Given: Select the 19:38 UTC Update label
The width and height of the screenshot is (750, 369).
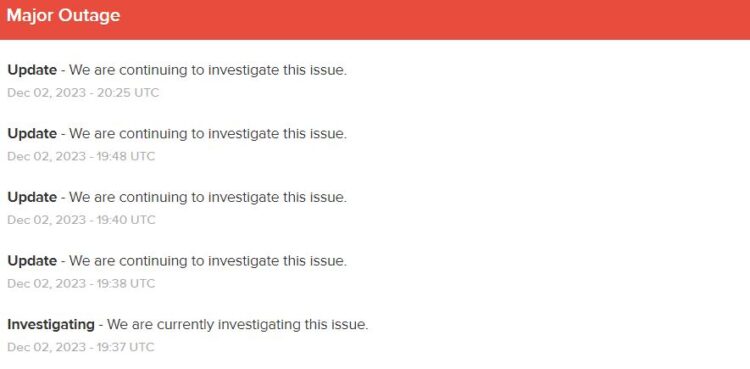Looking at the screenshot, I should (x=32, y=261).
